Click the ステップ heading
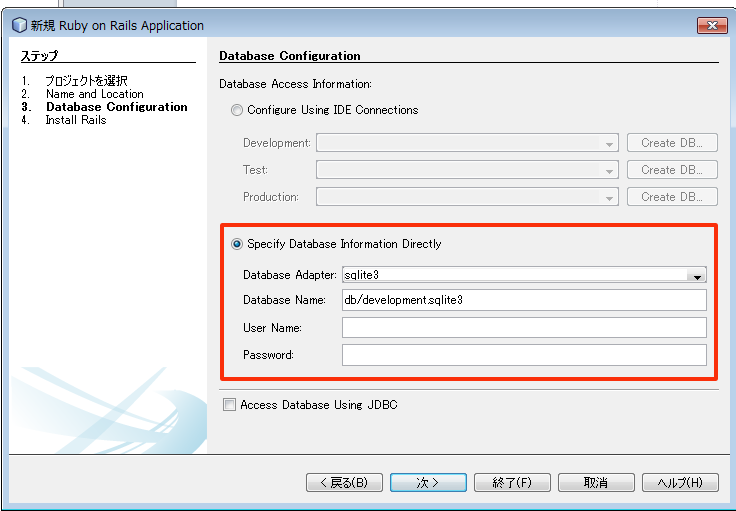The height and width of the screenshot is (511, 736). click(x=39, y=56)
